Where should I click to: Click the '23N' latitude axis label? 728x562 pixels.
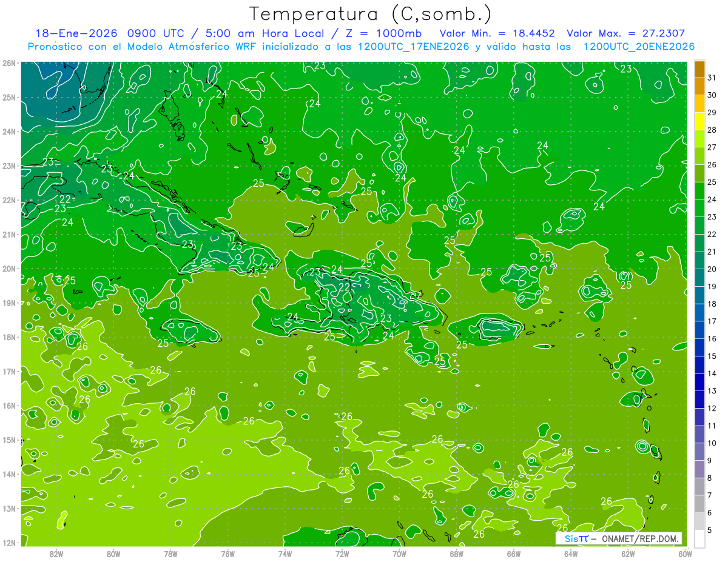pyautogui.click(x=9, y=166)
